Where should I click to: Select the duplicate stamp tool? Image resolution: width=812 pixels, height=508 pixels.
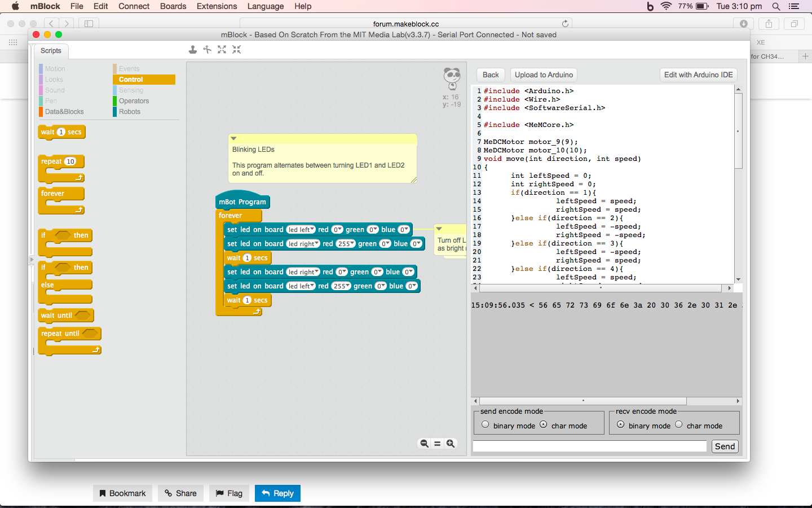(193, 50)
